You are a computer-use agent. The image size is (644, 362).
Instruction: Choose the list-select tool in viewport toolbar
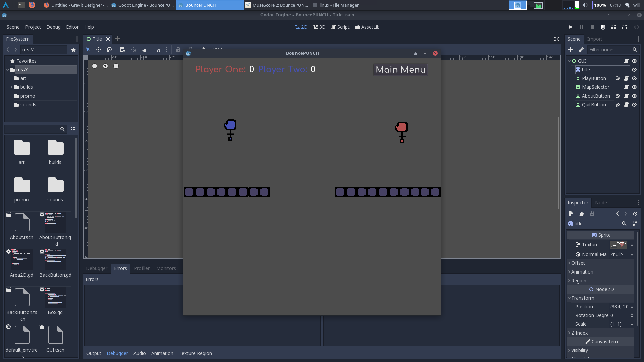(x=123, y=49)
